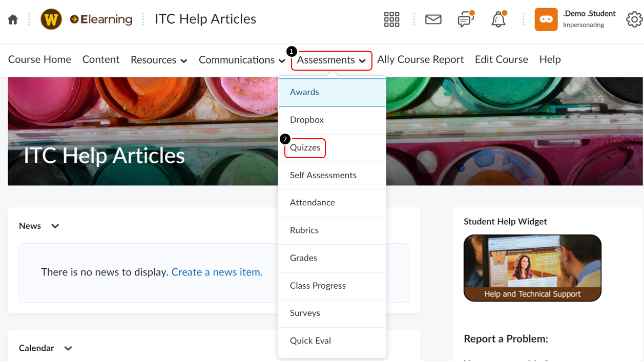Click the home icon

12,18
